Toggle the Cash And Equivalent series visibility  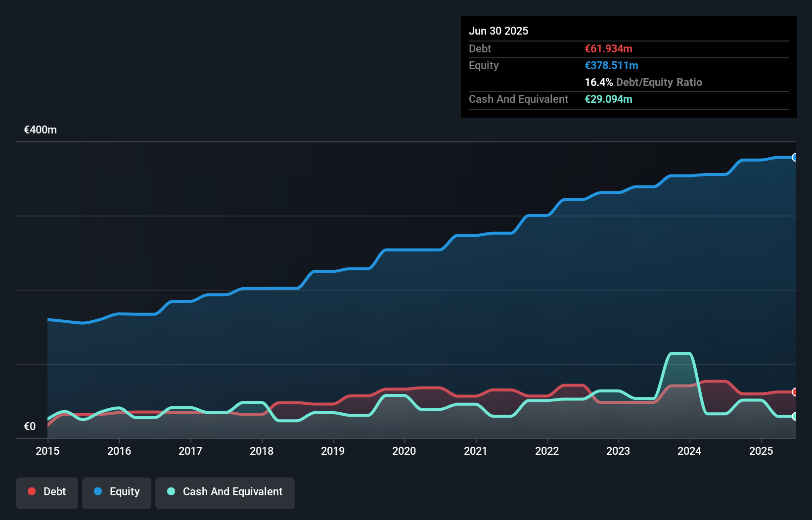[x=225, y=492]
